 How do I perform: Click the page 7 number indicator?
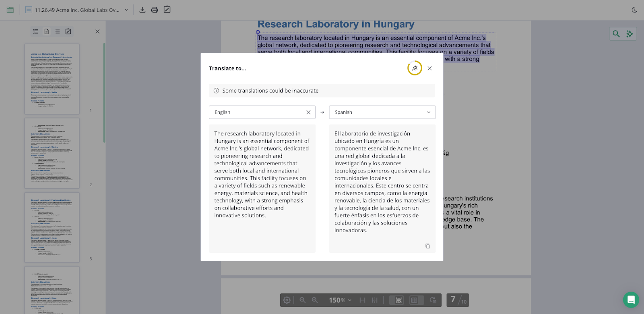[453, 299]
